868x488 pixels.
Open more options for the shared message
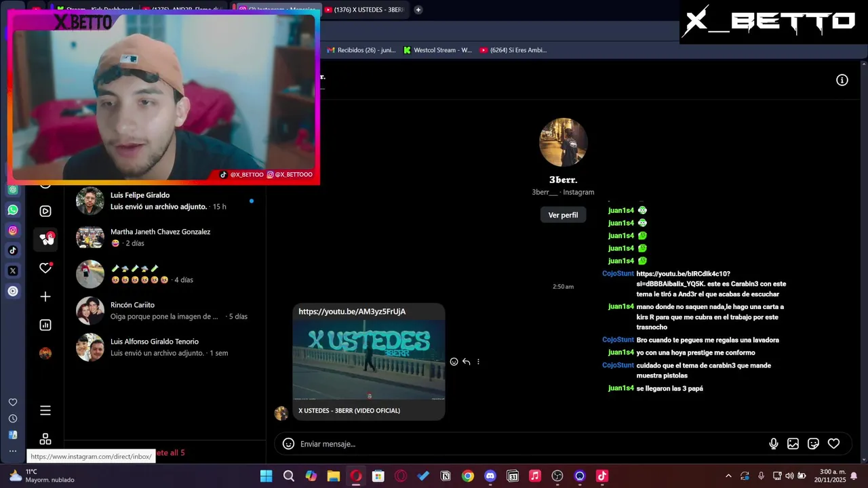(478, 362)
